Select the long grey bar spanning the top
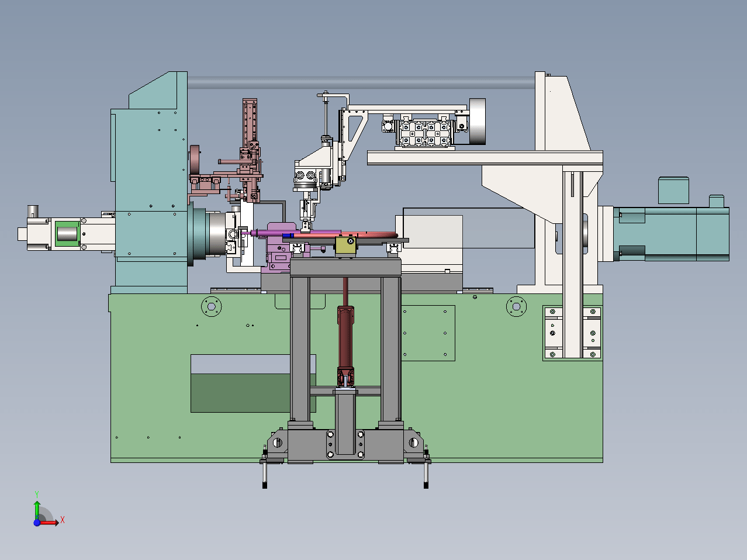This screenshot has width=747, height=560. click(361, 83)
